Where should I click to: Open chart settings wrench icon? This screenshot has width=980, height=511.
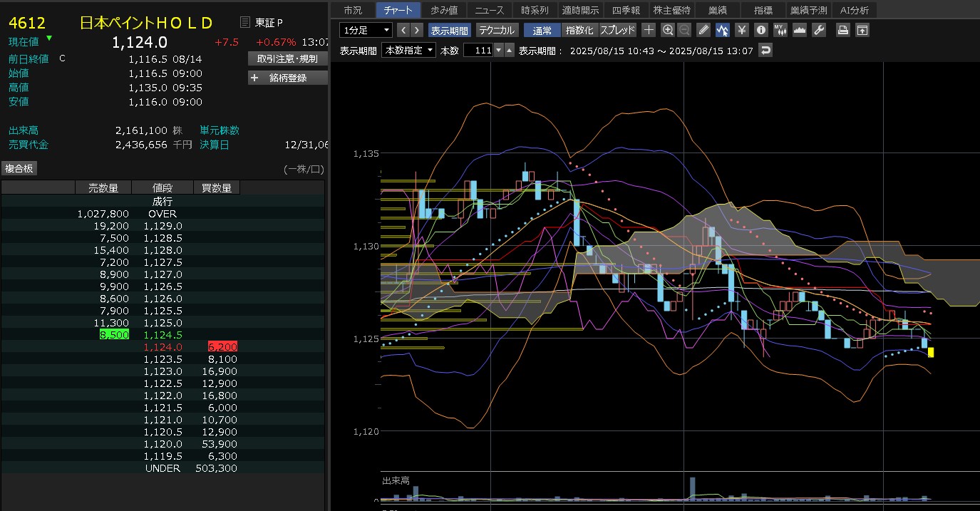click(x=819, y=30)
